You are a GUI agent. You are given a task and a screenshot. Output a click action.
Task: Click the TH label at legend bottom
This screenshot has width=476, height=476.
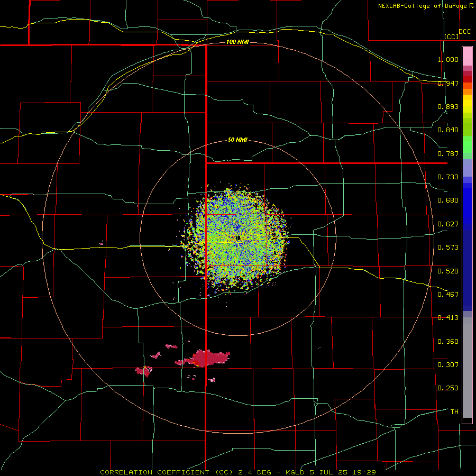pyautogui.click(x=454, y=411)
